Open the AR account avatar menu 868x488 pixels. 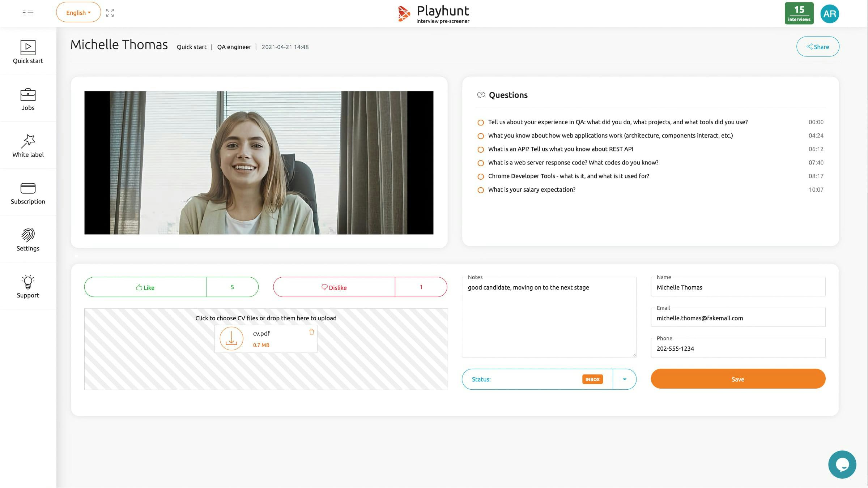pos(830,13)
